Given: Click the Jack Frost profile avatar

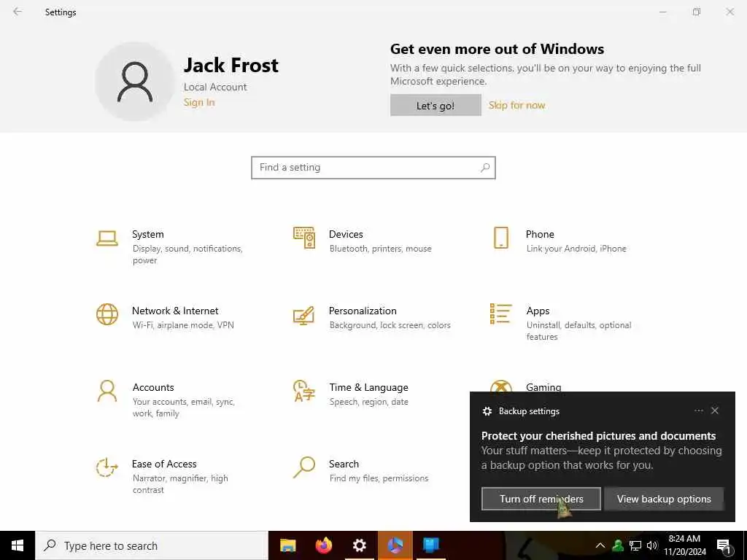Looking at the screenshot, I should pos(135,82).
